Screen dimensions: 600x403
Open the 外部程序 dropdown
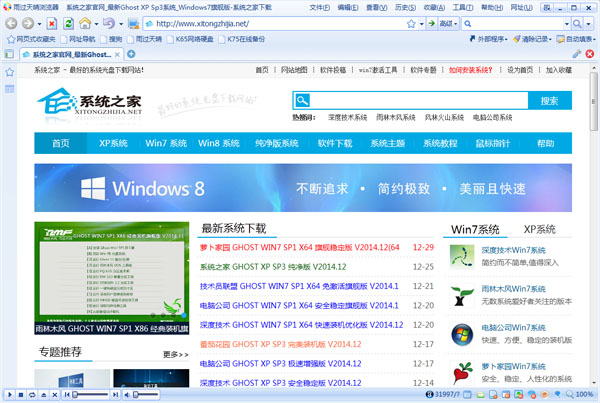488,39
